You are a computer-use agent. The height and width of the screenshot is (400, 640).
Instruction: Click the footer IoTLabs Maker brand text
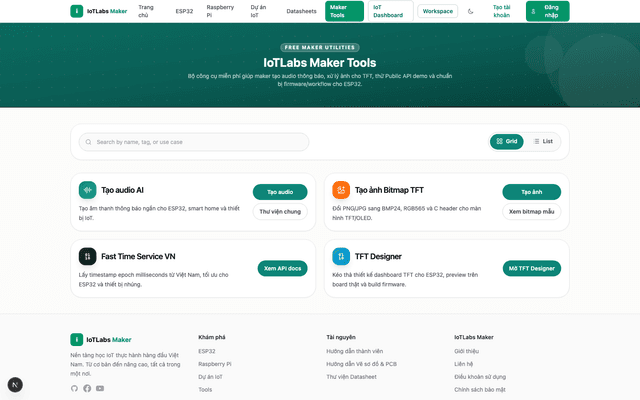109,340
